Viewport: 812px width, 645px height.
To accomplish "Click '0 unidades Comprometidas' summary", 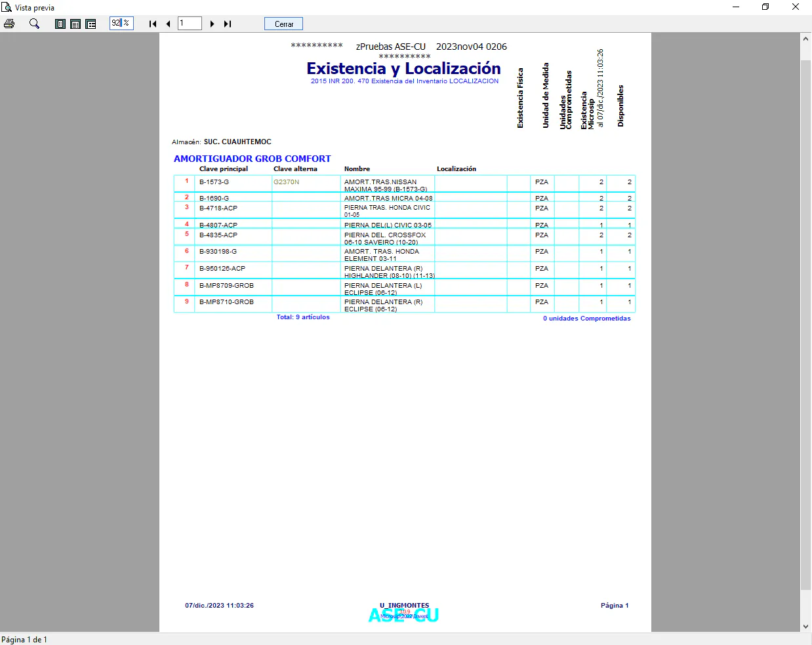I will (586, 319).
